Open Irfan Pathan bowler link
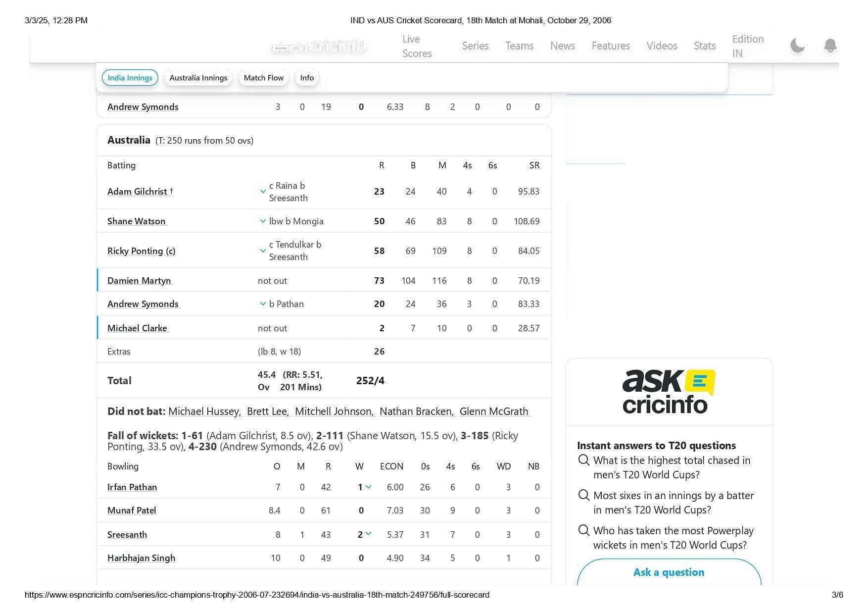This screenshot has width=868, height=614. coord(132,487)
